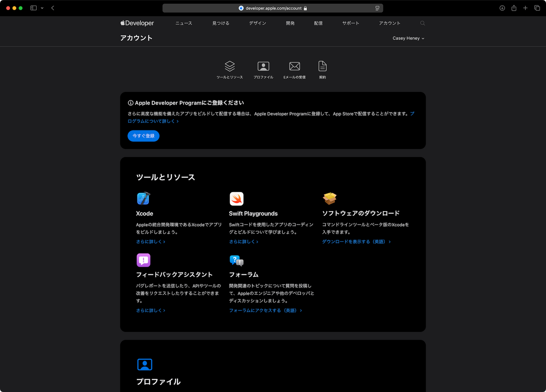The width and height of the screenshot is (546, 392).
Task: Toggle the Safari sidebar
Action: (x=34, y=8)
